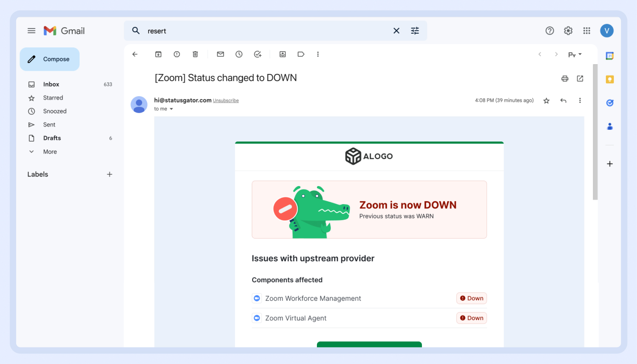
Task: Go to the Drafts folder
Action: [x=52, y=138]
